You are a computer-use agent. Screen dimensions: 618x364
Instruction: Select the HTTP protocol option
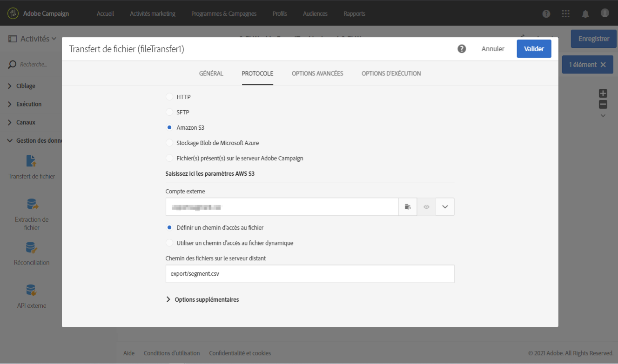click(x=169, y=97)
